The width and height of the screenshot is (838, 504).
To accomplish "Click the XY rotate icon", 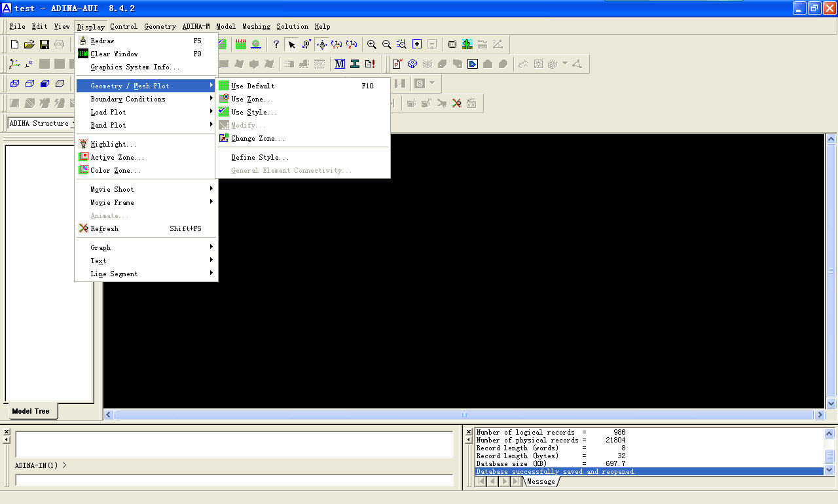I will [x=337, y=45].
